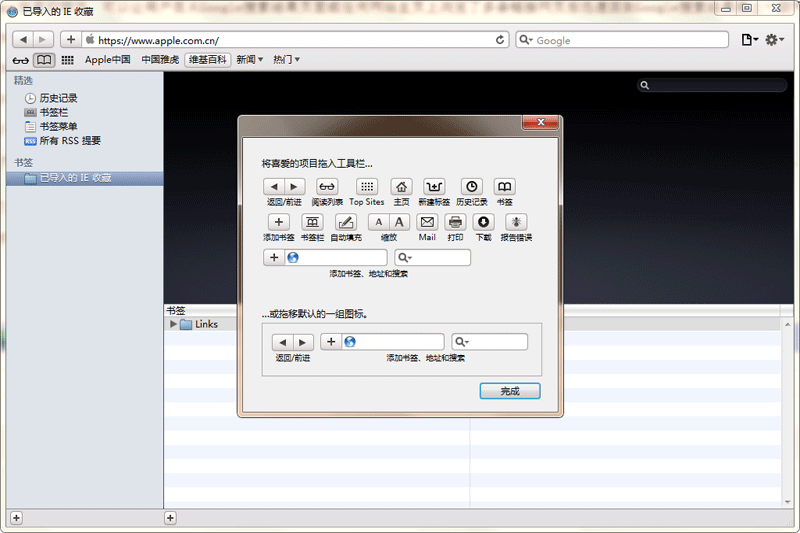This screenshot has width=800, height=533.
Task: Select 书签菜单 in the sidebar
Action: coord(51,126)
